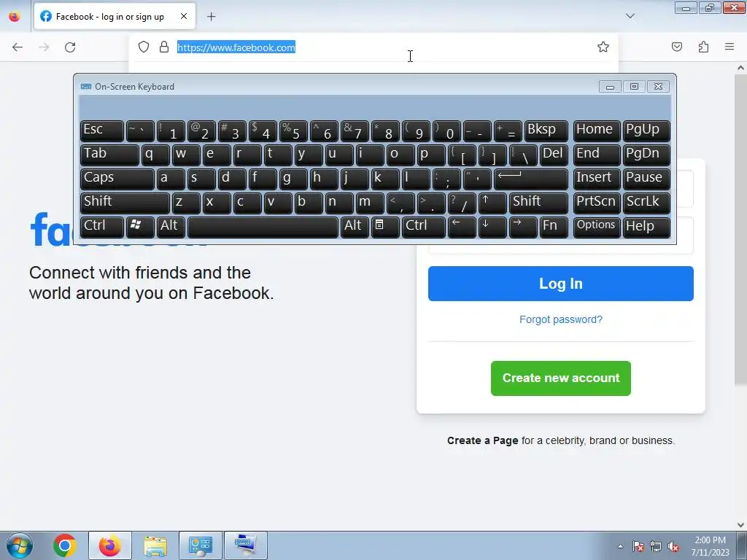
Task: Toggle ScrLk key on keyboard
Action: 646,203
